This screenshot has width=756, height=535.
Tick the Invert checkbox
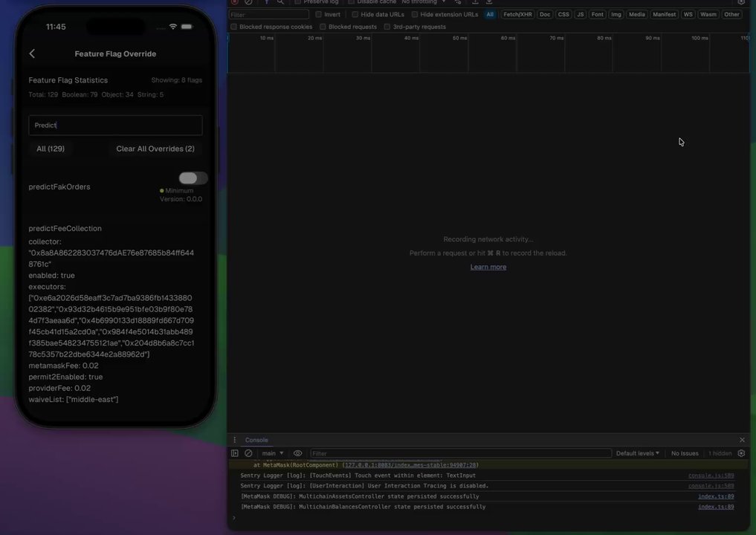click(x=318, y=14)
